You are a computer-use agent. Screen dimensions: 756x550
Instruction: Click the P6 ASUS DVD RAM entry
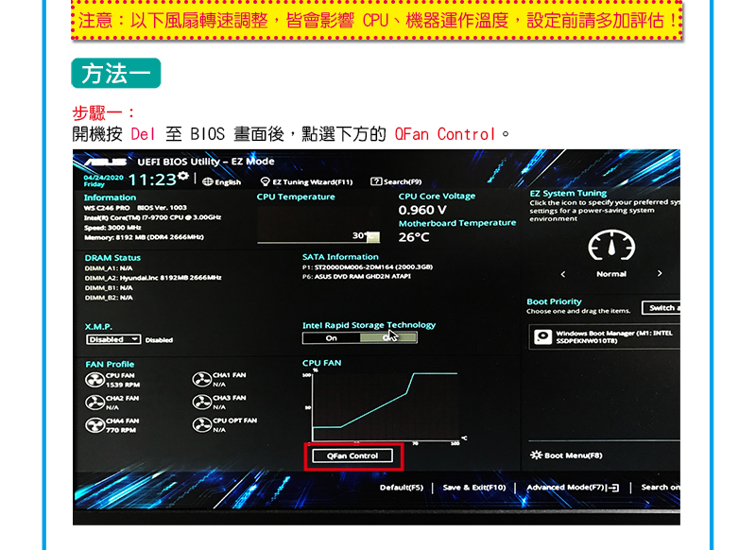(x=356, y=277)
